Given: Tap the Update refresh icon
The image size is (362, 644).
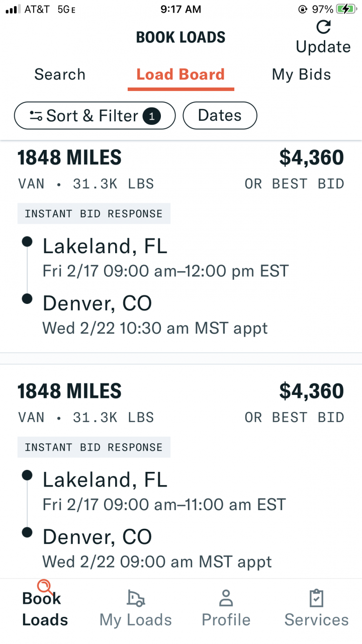Looking at the screenshot, I should [323, 27].
